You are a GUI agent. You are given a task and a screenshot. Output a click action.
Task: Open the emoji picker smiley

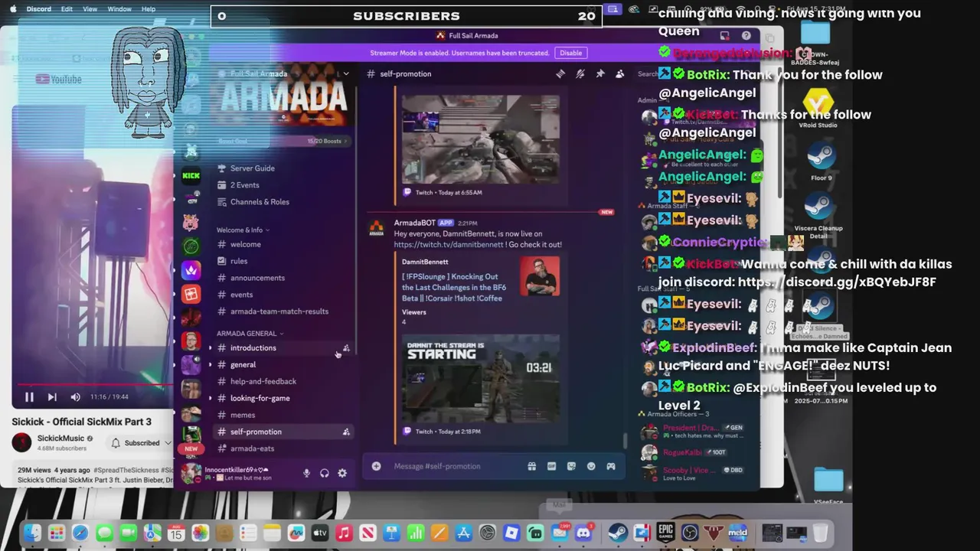[591, 466]
